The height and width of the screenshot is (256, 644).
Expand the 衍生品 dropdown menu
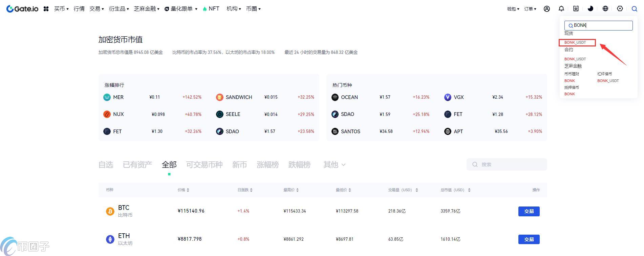pos(119,9)
